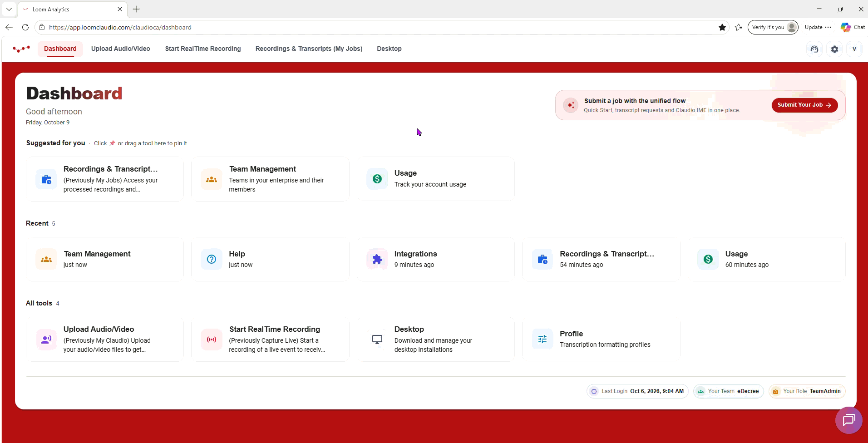Open the Help question mark tile
The height and width of the screenshot is (443, 868).
click(x=212, y=259)
